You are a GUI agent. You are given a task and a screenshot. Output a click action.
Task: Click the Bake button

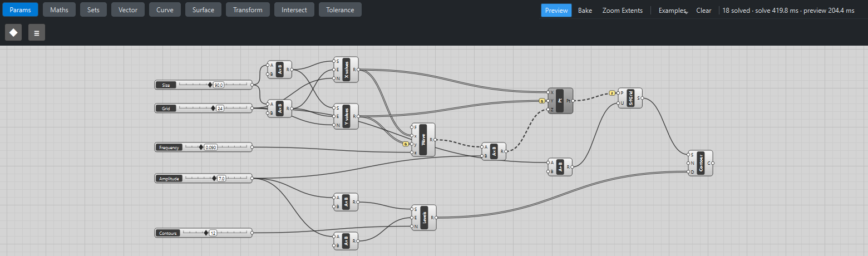tap(585, 11)
